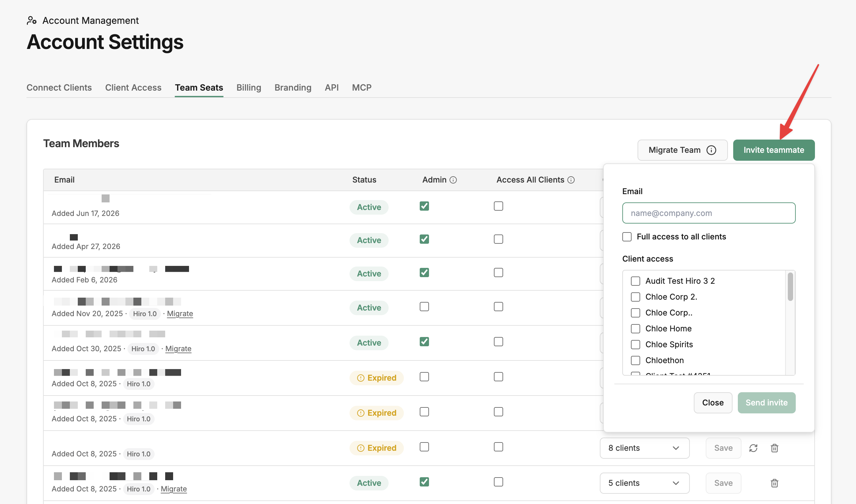This screenshot has width=856, height=504.
Task: Click Migrate link for member added Oct 30, 2025
Action: click(178, 349)
